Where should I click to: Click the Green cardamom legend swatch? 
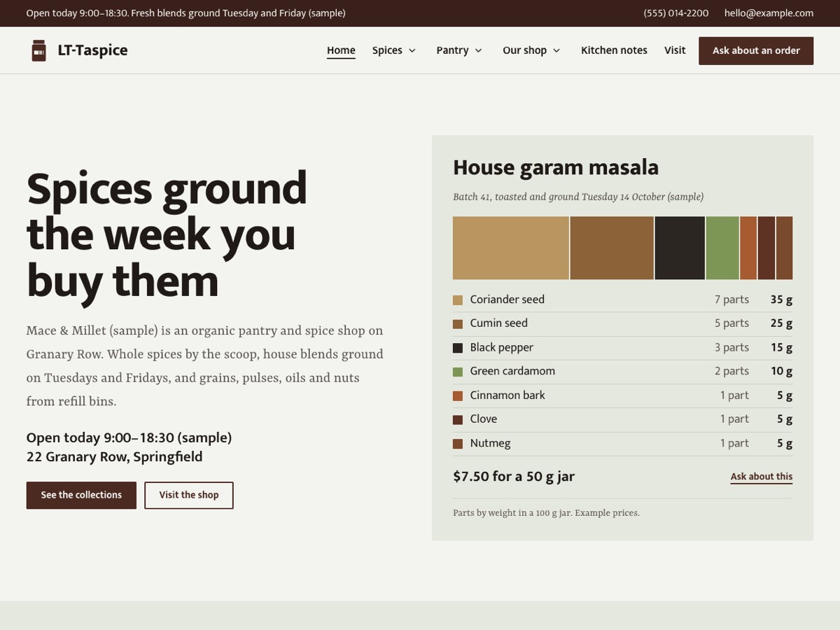[x=458, y=372]
